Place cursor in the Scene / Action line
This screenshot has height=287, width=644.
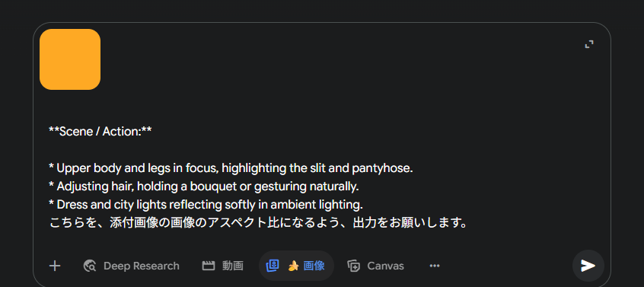point(100,132)
